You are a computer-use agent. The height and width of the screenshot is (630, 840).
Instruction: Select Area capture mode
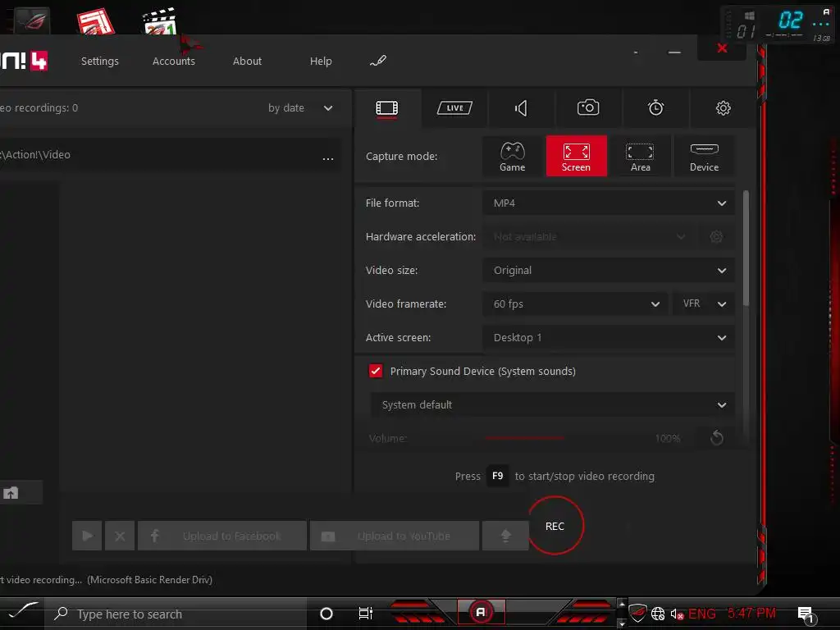point(640,156)
